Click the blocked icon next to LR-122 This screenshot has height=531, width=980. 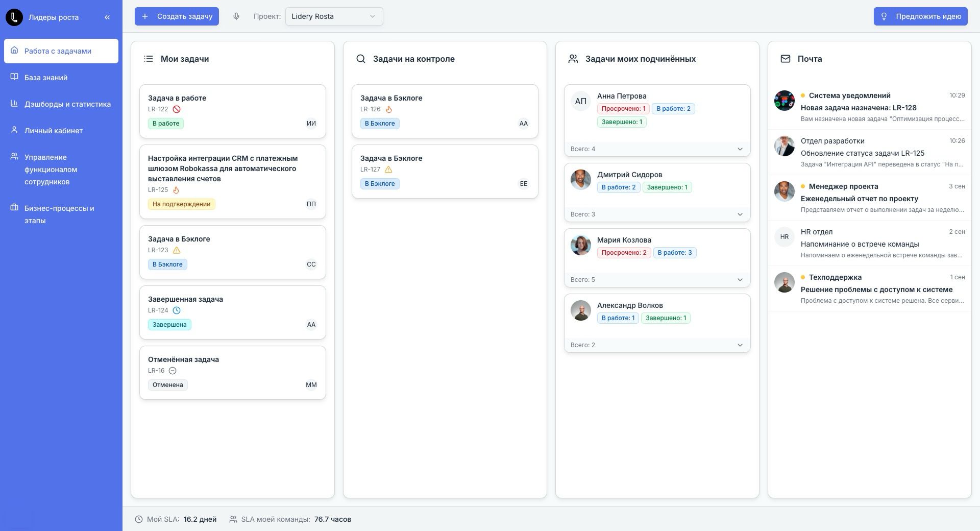(177, 109)
